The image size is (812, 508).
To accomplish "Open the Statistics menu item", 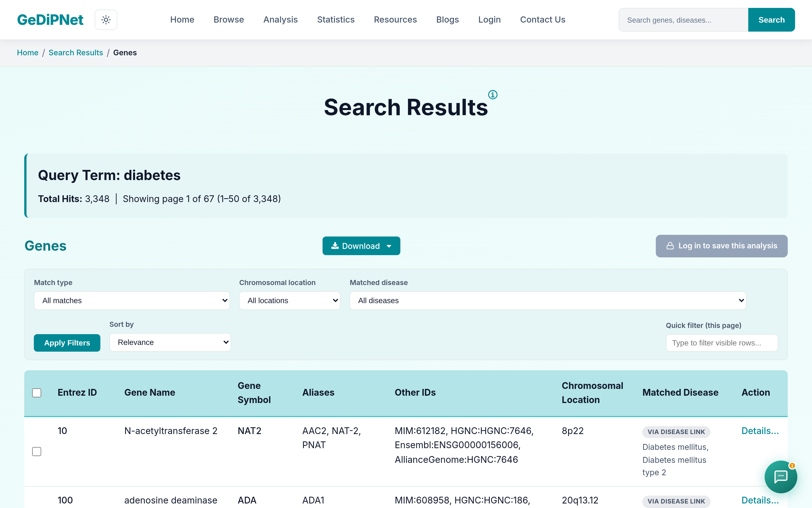I will (336, 20).
